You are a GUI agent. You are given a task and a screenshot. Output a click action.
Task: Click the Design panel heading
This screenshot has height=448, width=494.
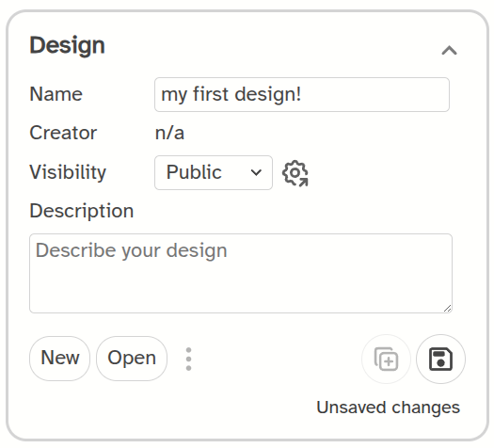coord(67,45)
